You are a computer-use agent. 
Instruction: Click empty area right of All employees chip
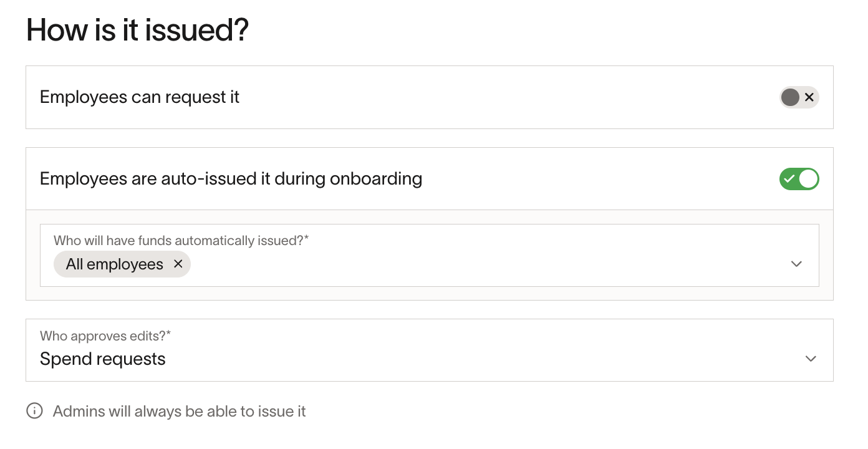[x=486, y=264]
